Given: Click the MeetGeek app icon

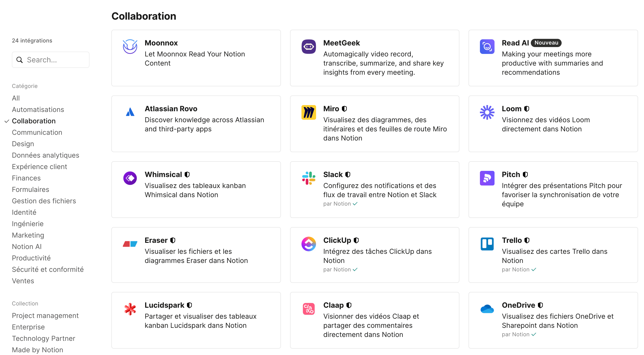Looking at the screenshot, I should pyautogui.click(x=309, y=47).
